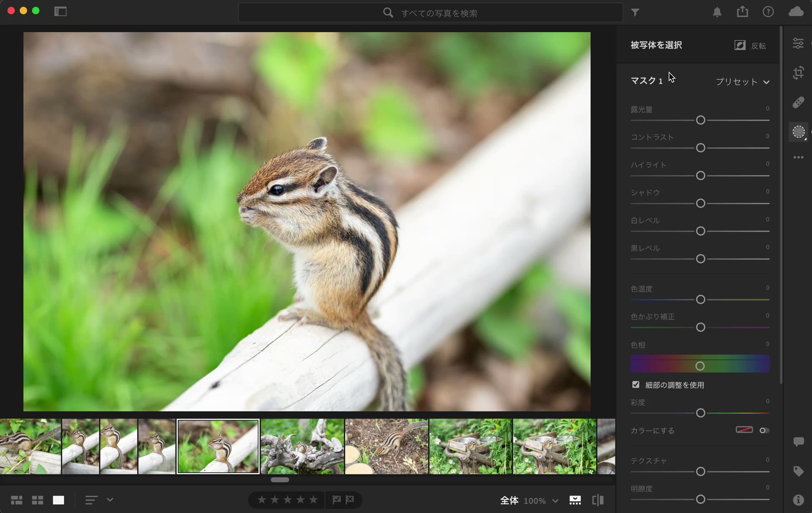Click the 黒レベル slider handle
Screen dimensions: 812x513
(700, 259)
